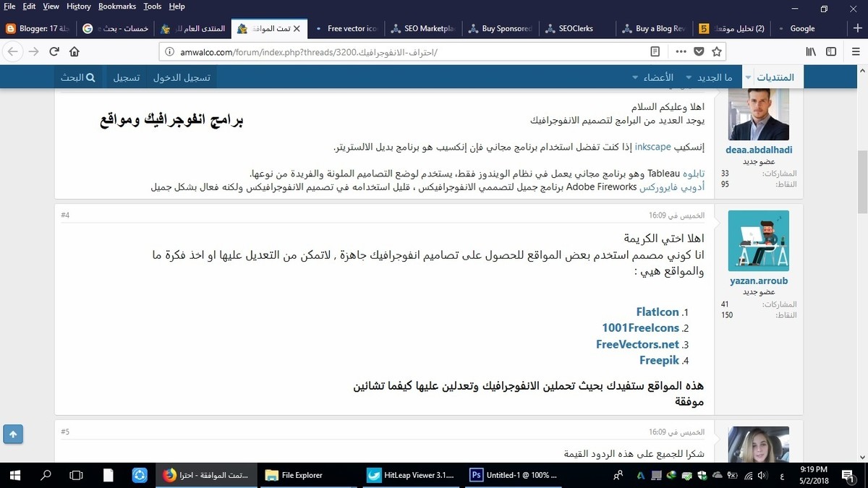Image resolution: width=868 pixels, height=488 pixels.
Task: Switch to the Blogger tab
Action: pos(38,29)
